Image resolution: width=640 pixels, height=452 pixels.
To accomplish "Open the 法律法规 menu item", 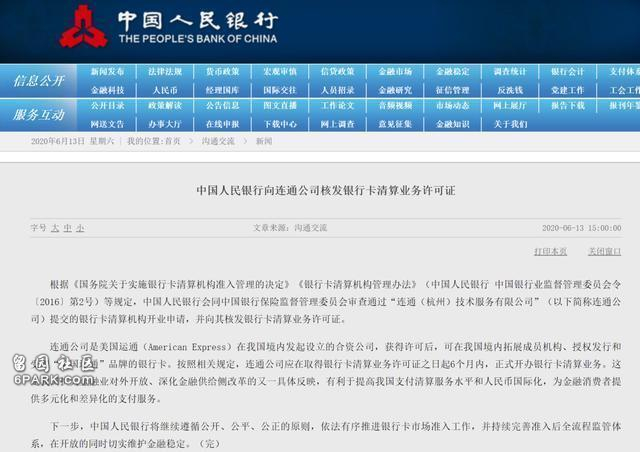I will click(165, 72).
